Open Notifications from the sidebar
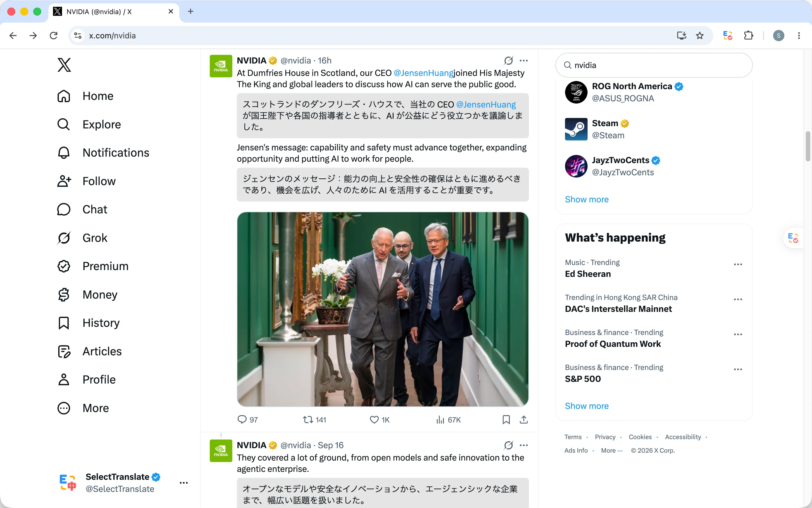Screen dimensions: 812x508 pos(103,153)
